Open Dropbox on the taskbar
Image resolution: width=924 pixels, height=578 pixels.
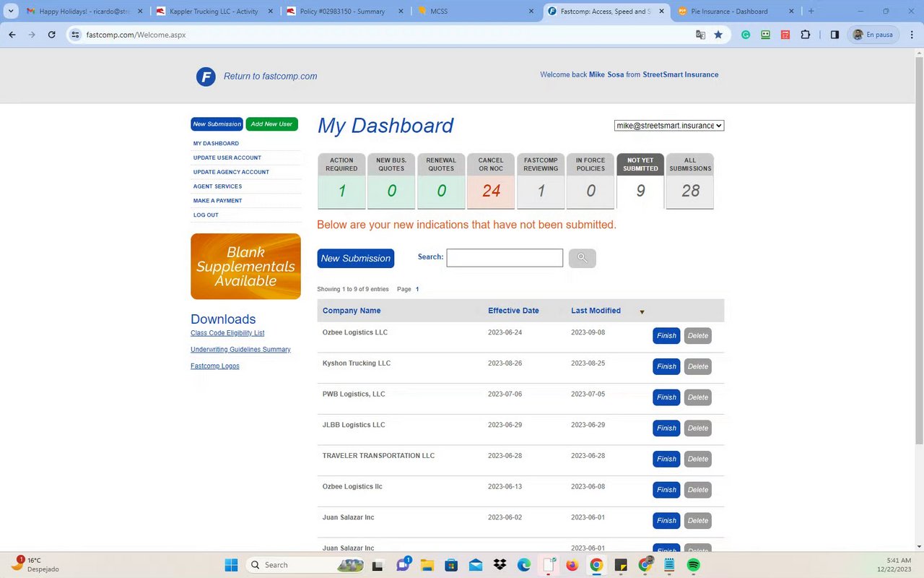tap(500, 565)
